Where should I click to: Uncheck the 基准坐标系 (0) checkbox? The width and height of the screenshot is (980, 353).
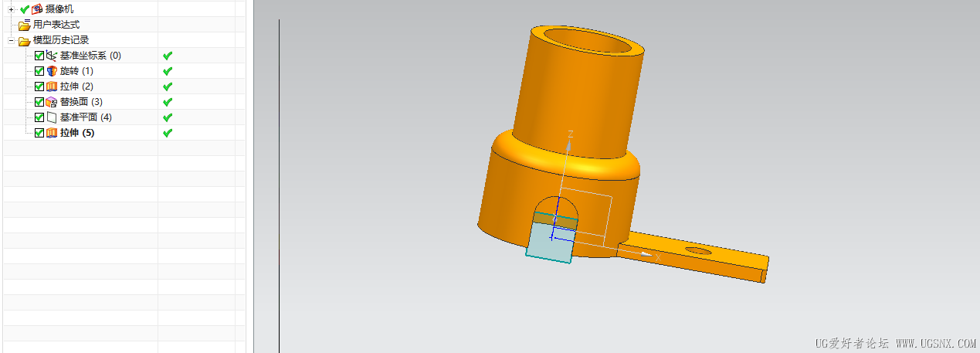pyautogui.click(x=39, y=56)
